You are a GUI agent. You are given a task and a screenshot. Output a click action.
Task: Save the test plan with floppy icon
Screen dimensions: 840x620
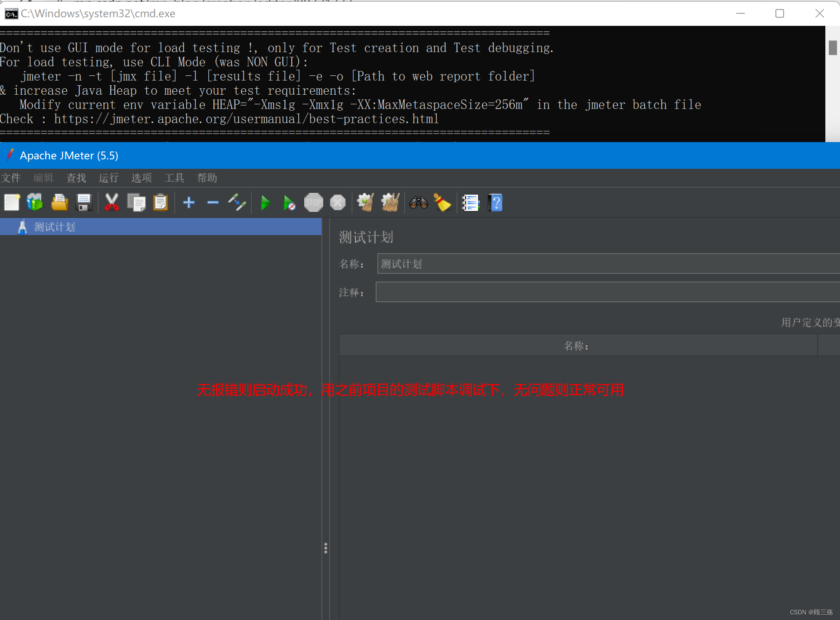pos(84,202)
